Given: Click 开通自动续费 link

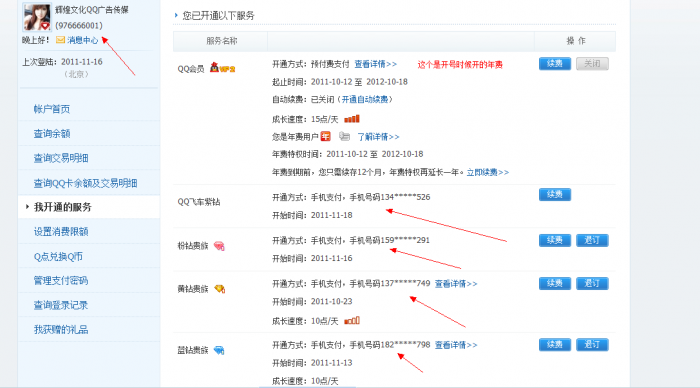Looking at the screenshot, I should [365, 100].
